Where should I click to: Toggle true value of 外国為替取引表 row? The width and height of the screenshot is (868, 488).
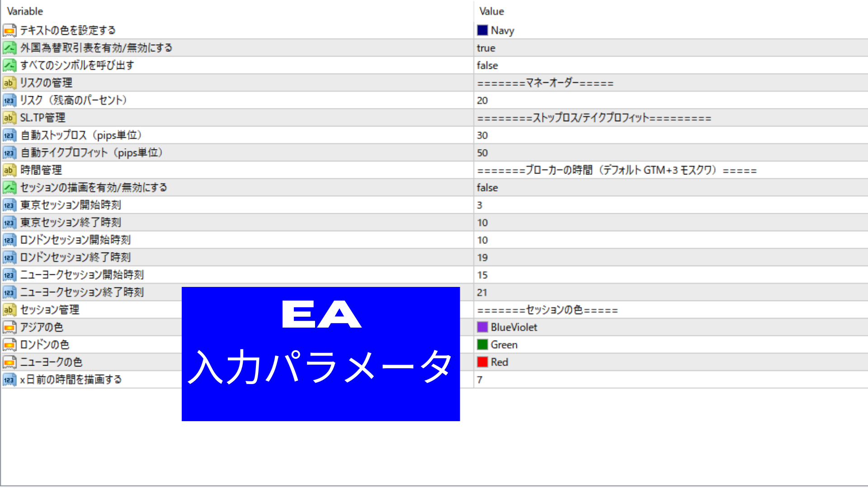[486, 48]
